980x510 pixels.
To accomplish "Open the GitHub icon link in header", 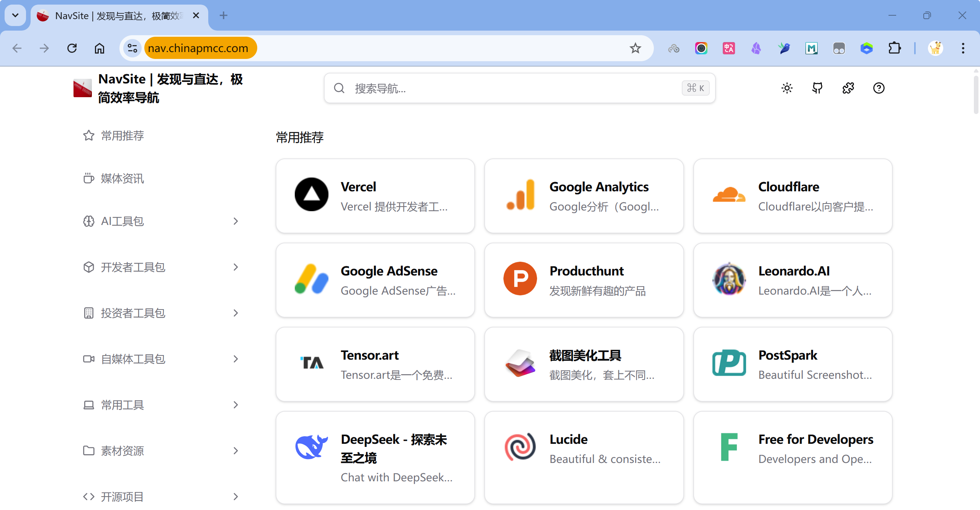I will [817, 88].
